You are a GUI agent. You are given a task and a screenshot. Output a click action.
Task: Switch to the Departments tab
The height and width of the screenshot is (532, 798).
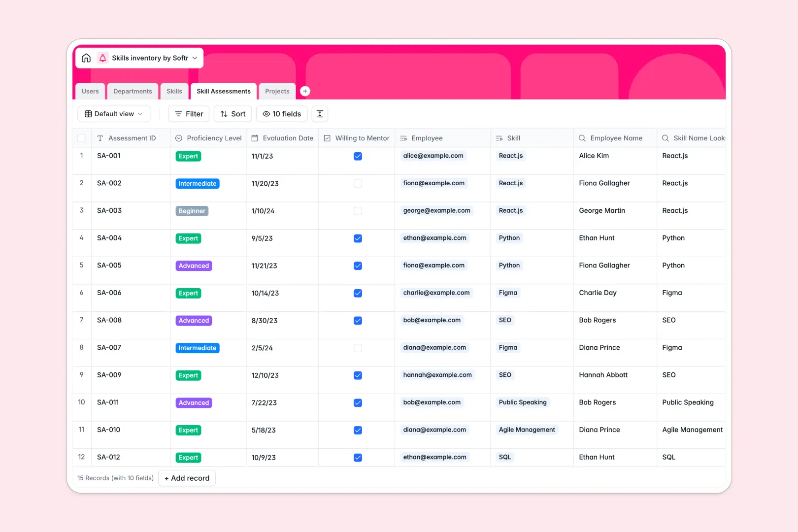click(133, 91)
